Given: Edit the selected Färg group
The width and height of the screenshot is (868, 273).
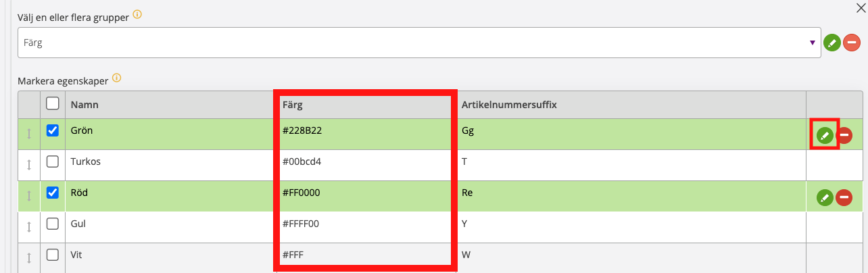Looking at the screenshot, I should click(832, 43).
